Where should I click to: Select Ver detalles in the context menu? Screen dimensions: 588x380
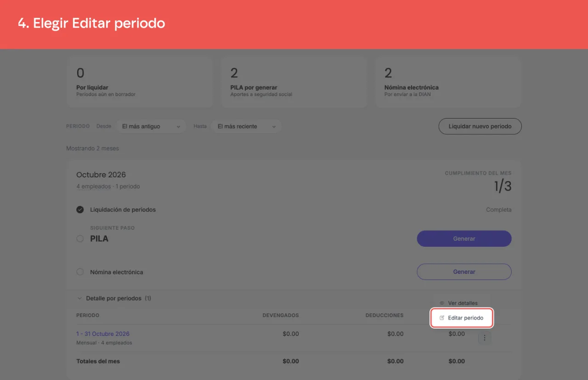(x=462, y=303)
